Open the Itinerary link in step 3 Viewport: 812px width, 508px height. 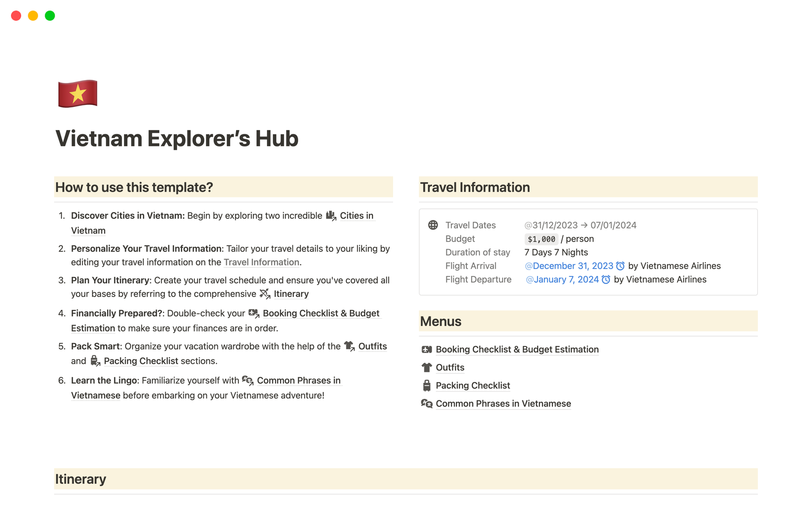[x=291, y=294]
